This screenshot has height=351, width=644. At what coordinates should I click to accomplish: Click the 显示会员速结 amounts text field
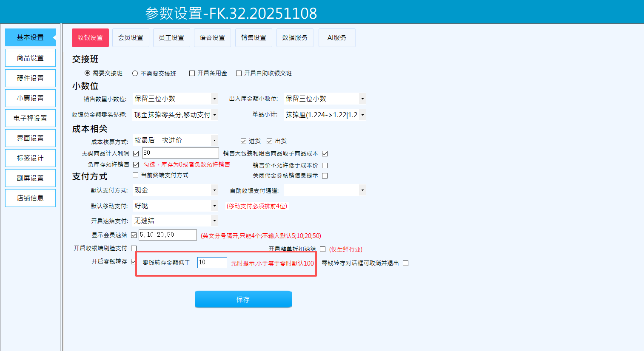pos(168,235)
